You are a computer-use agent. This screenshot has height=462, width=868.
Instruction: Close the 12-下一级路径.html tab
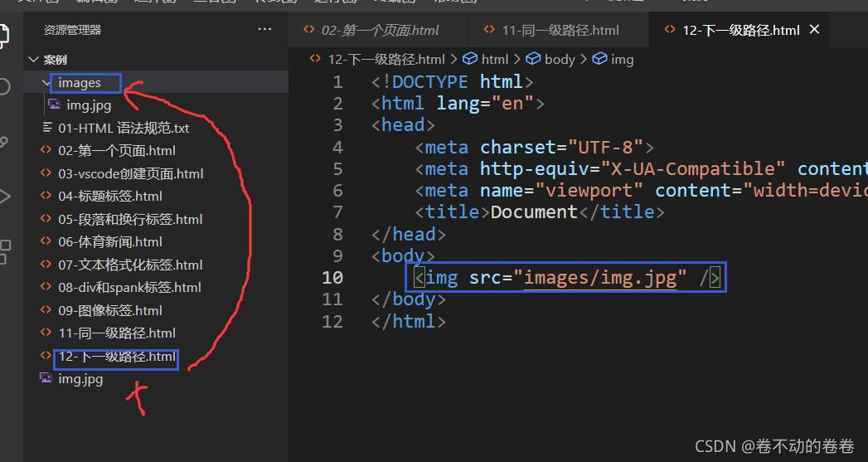tap(814, 29)
